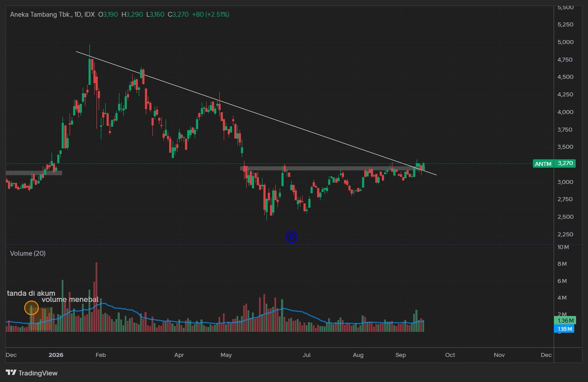Viewport: 588px width, 382px height.
Task: Select the white descending trendline
Action: [x=256, y=113]
